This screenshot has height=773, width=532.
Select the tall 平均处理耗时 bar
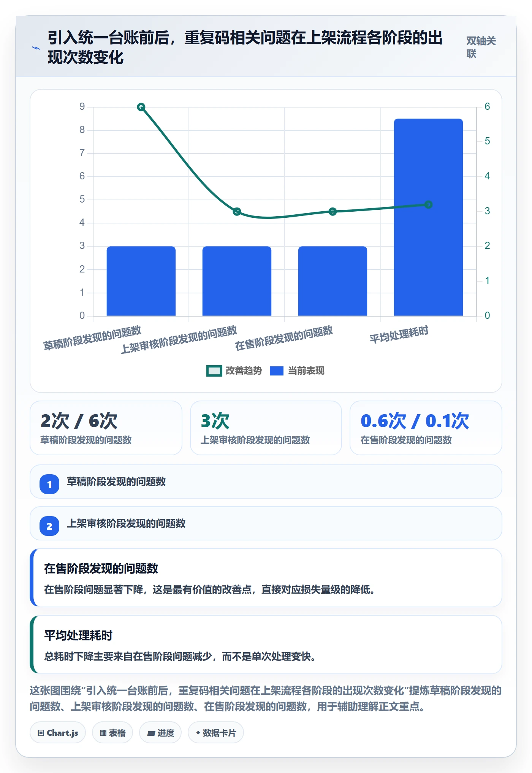click(x=428, y=217)
